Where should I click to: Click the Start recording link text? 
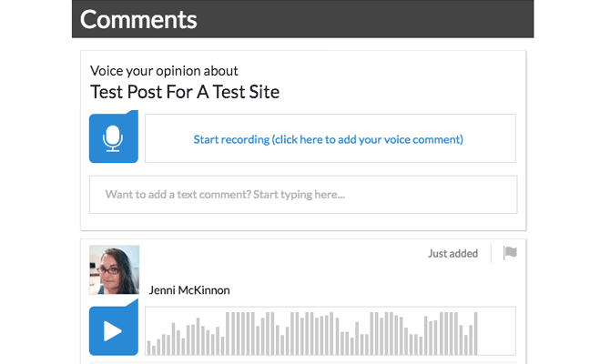(x=328, y=139)
